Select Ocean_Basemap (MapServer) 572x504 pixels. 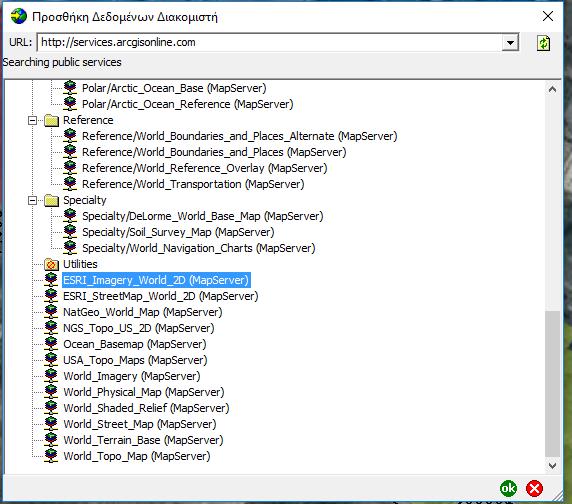(x=135, y=344)
